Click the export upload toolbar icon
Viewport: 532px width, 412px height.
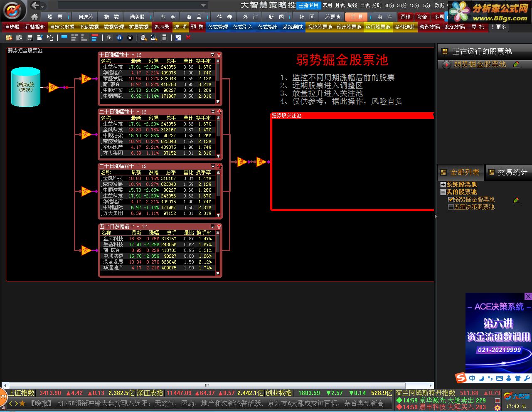(x=40, y=38)
